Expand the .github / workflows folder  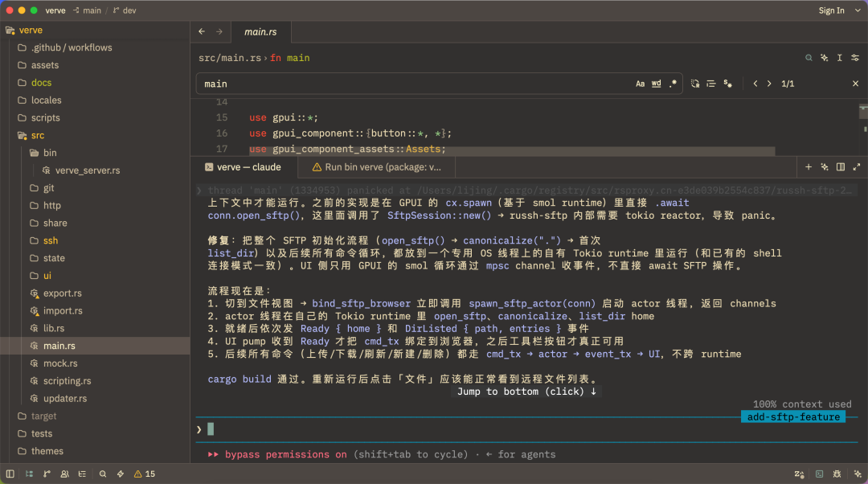coord(95,47)
